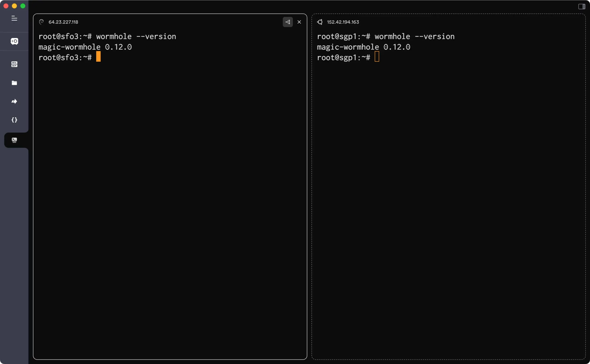Open the vault safe icon in sidebar

(x=14, y=41)
